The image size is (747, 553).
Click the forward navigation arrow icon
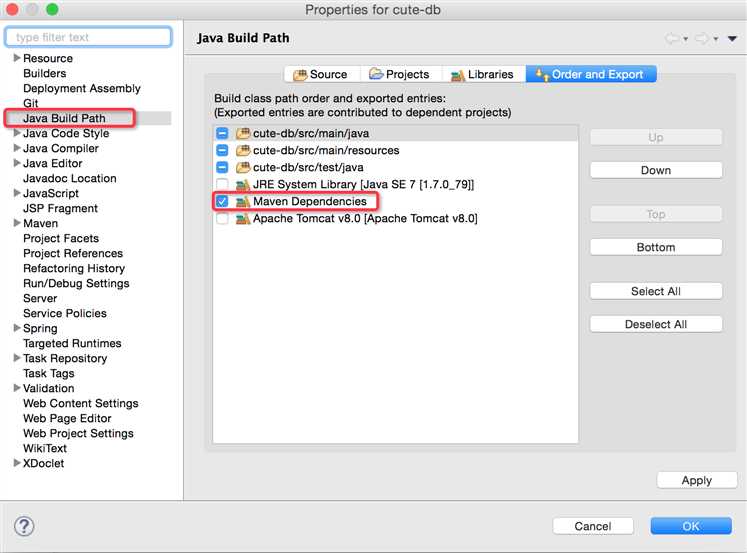coord(702,38)
